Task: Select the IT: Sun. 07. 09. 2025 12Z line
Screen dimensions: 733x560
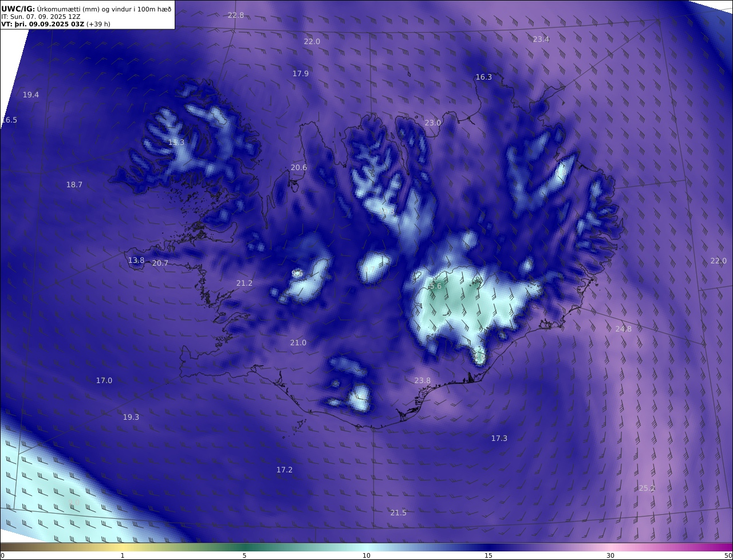Action: pos(41,17)
